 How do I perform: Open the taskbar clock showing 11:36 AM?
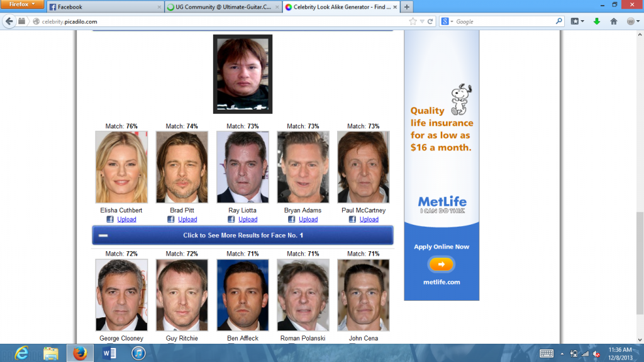pos(620,353)
